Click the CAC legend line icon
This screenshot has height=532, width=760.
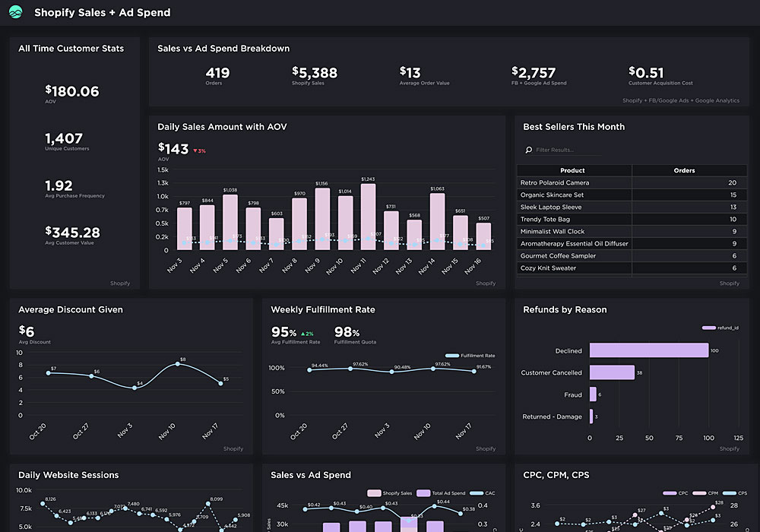[x=477, y=492]
